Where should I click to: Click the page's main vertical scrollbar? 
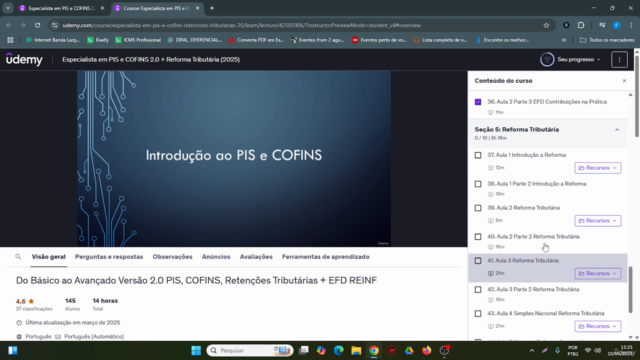tap(637, 96)
